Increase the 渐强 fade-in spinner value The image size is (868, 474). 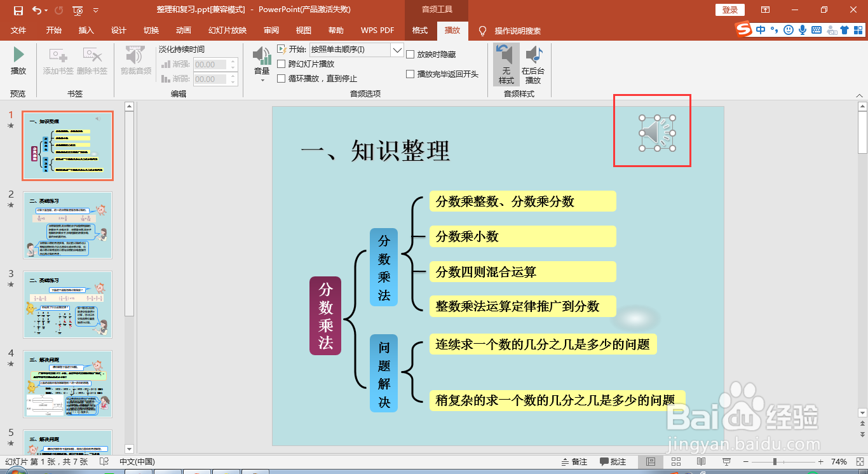233,62
